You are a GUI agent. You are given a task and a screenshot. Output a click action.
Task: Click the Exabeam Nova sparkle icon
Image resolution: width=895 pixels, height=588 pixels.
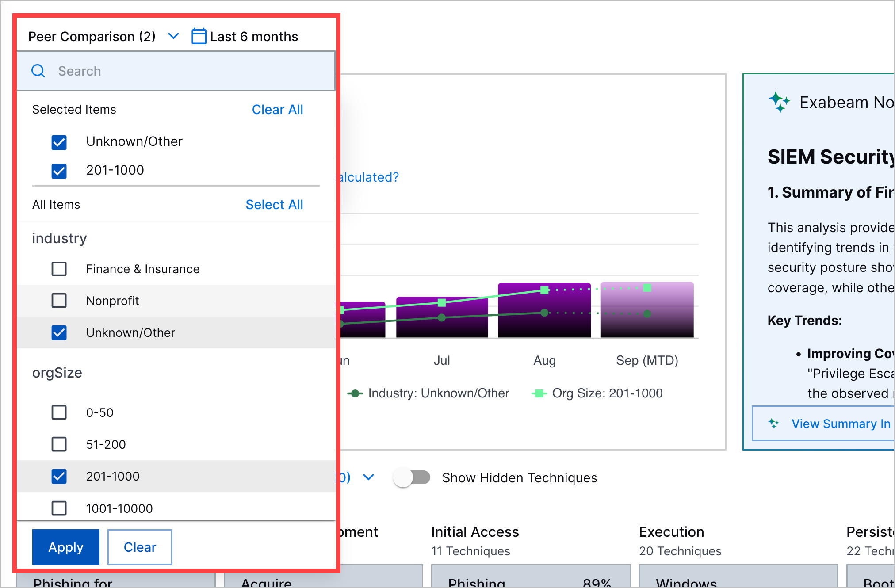point(779,102)
